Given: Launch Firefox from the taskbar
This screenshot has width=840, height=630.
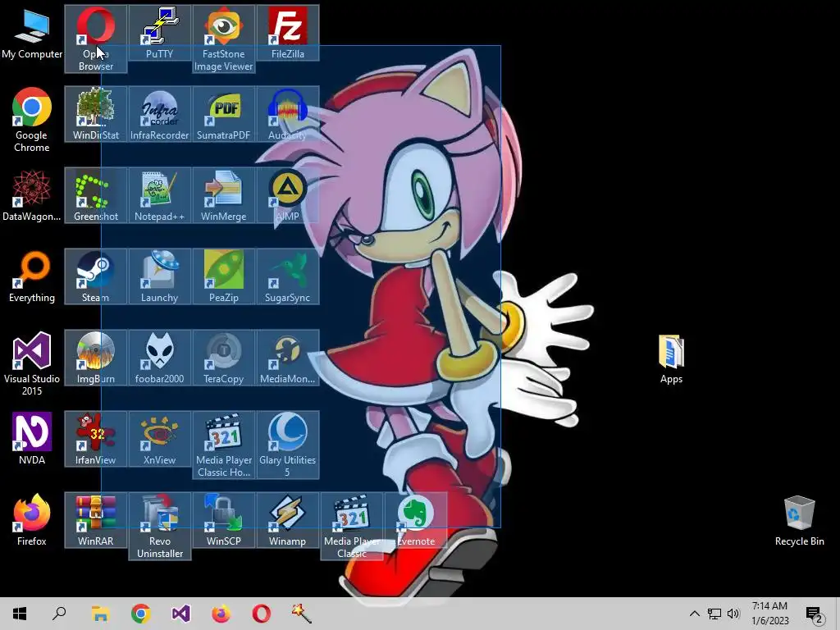Looking at the screenshot, I should pyautogui.click(x=221, y=614).
